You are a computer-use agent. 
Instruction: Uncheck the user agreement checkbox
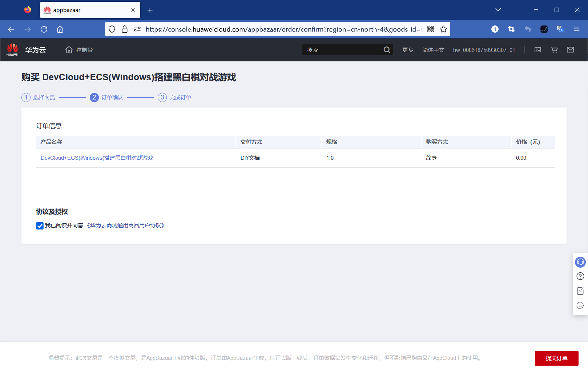pyautogui.click(x=39, y=225)
